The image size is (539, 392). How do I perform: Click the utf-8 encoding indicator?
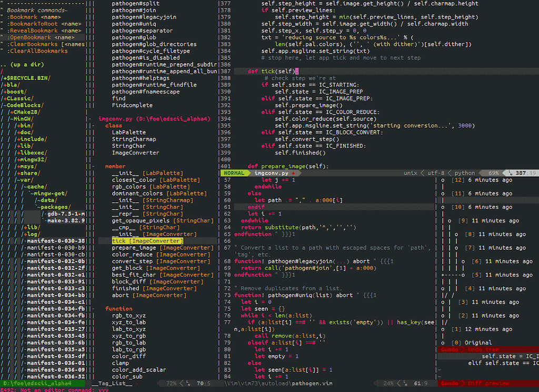click(x=435, y=173)
